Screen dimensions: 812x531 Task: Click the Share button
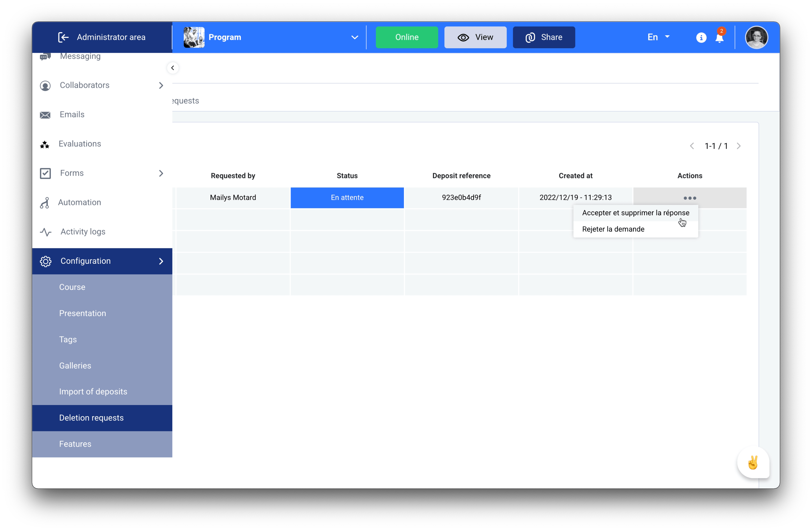click(x=544, y=37)
